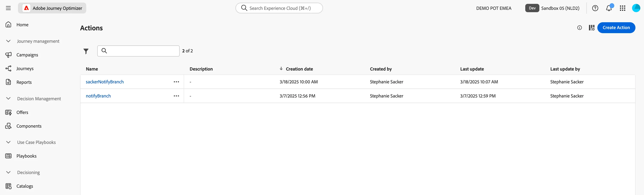Open more options for sackerNotifyBranch

(176, 82)
